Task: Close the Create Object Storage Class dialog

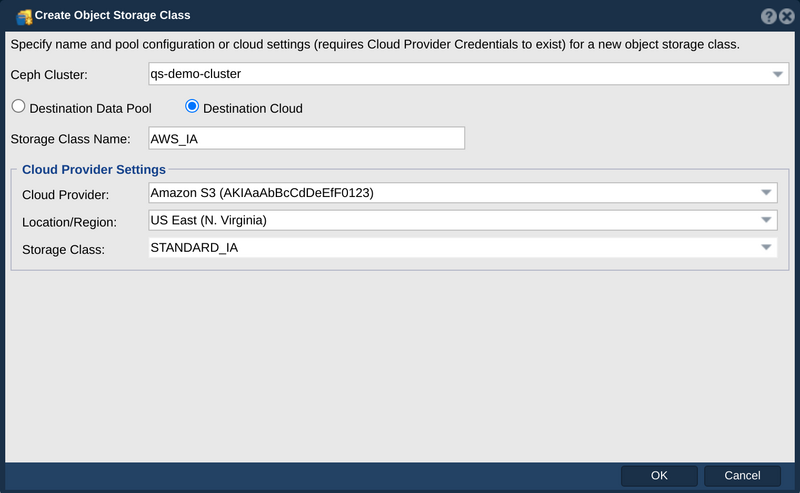Action: click(787, 16)
